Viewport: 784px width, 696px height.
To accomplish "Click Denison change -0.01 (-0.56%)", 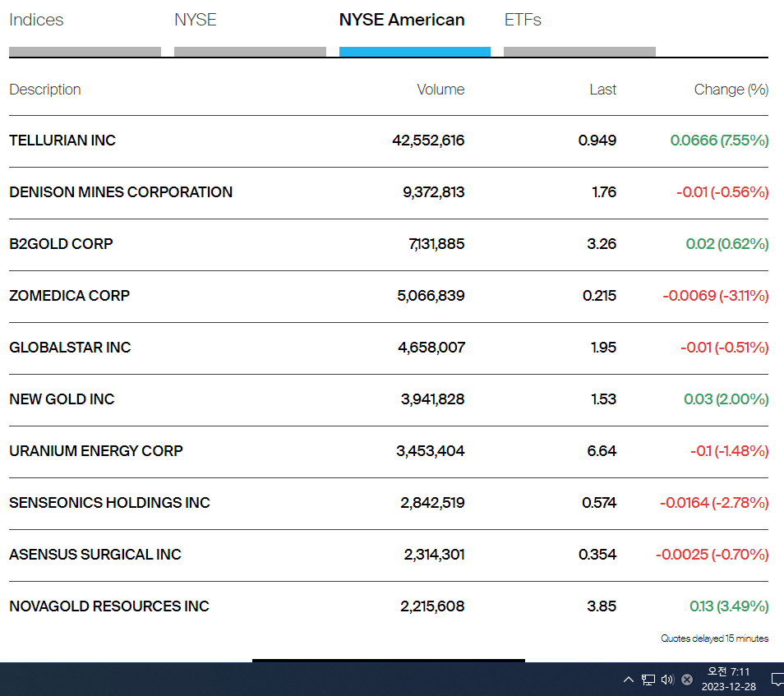I will tap(722, 192).
